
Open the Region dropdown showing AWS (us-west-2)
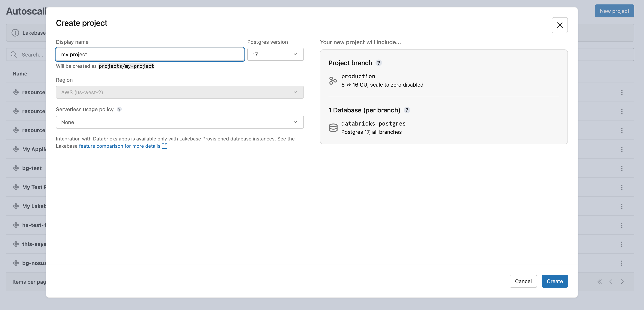point(179,92)
